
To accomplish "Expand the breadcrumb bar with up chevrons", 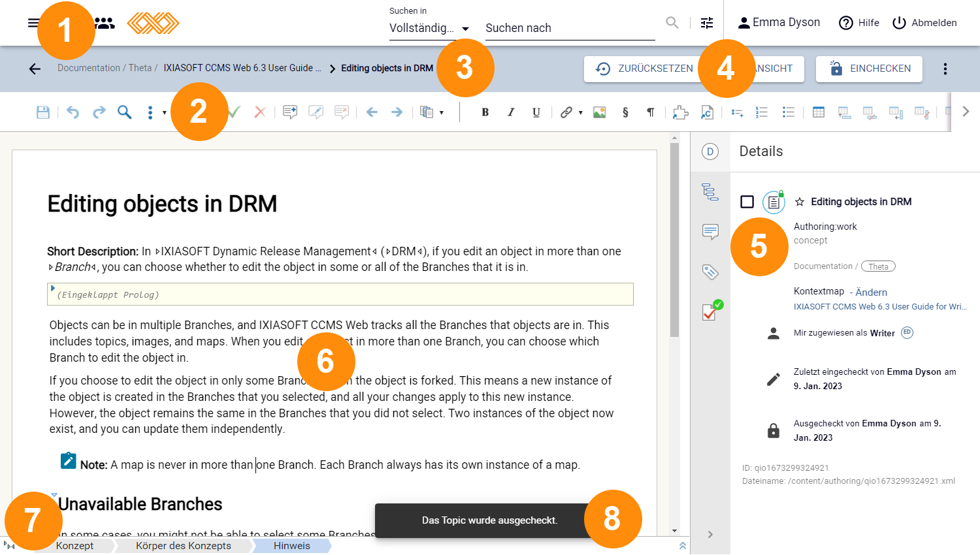I will [682, 546].
